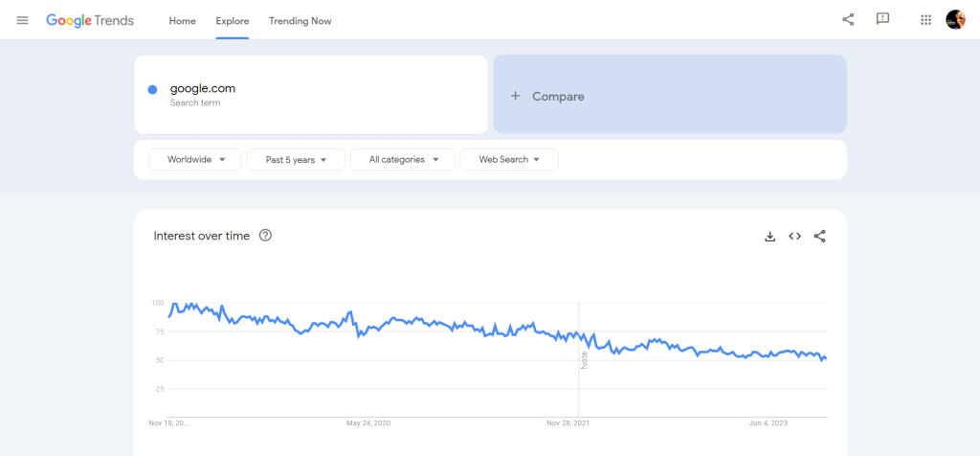Edit the google.com search term field

[311, 95]
